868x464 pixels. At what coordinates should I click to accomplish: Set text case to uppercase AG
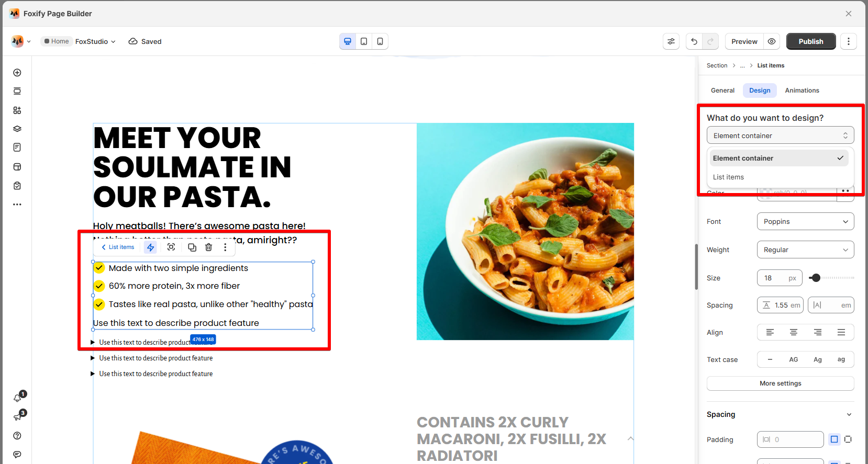tap(794, 359)
